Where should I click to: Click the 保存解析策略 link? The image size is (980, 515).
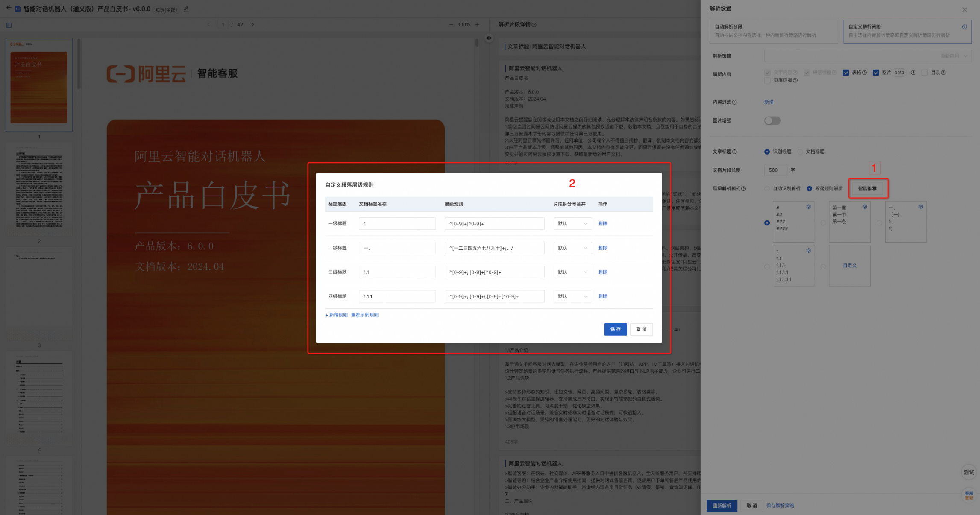tap(780, 506)
